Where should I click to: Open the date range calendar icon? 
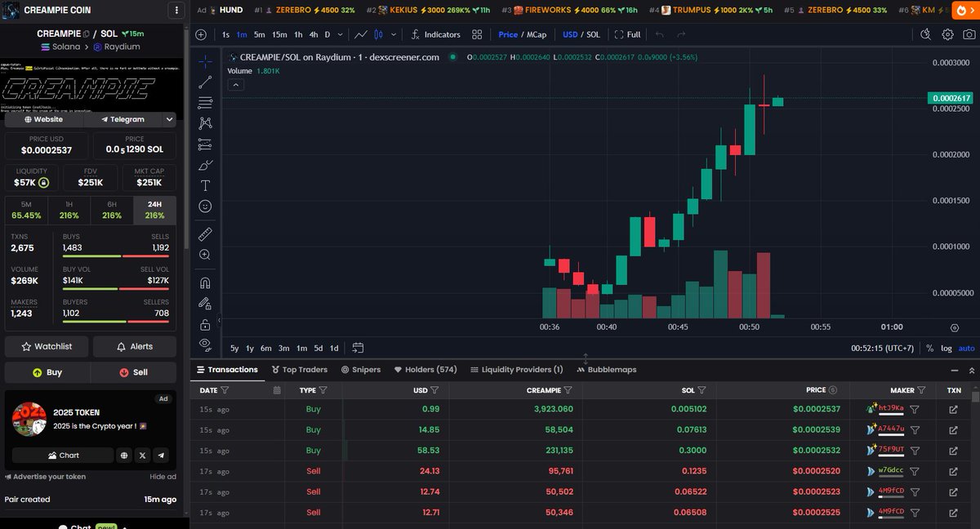click(358, 348)
